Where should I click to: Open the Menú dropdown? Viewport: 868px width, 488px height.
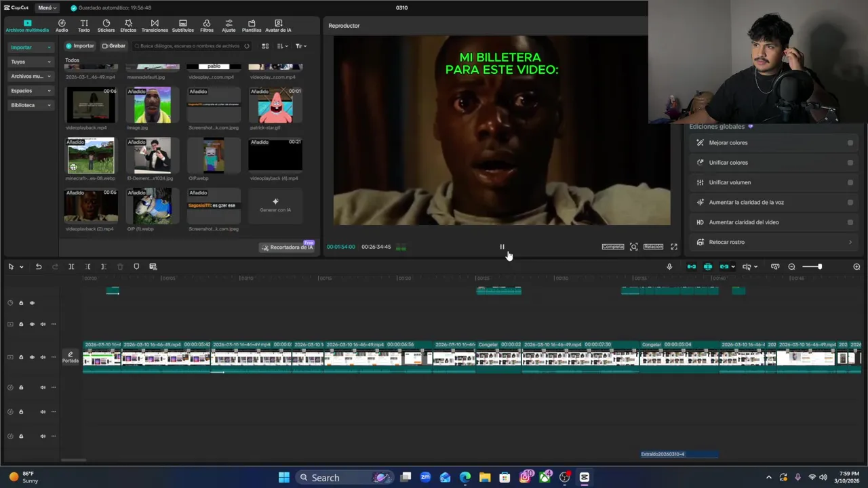(x=47, y=7)
